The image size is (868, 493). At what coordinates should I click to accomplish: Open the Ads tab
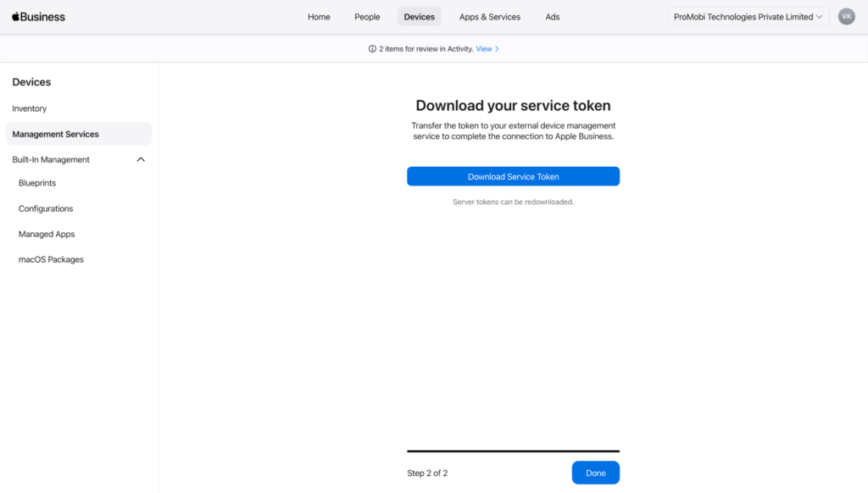tap(552, 17)
